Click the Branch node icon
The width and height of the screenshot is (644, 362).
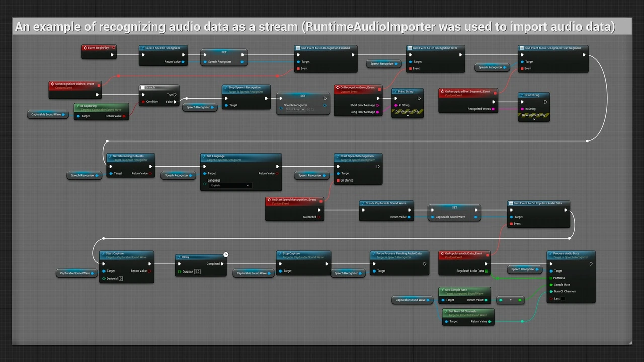143,88
